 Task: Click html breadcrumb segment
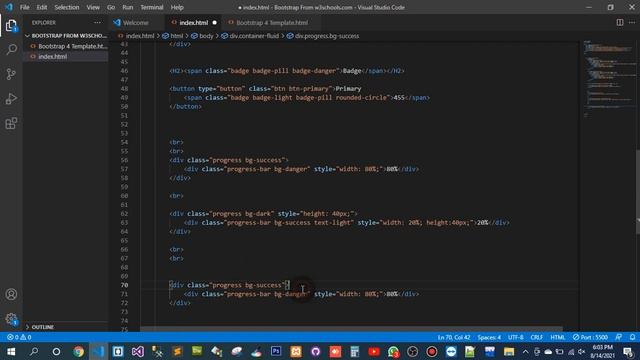point(176,36)
